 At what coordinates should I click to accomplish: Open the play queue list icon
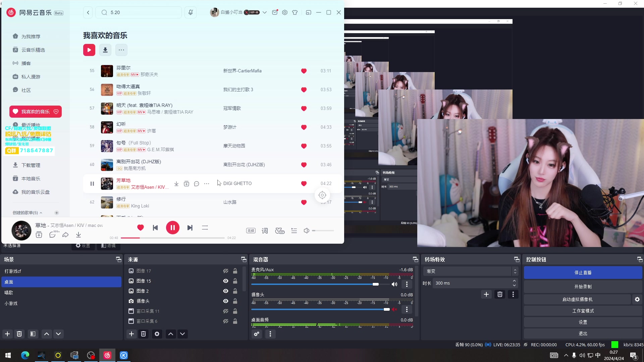(x=294, y=231)
